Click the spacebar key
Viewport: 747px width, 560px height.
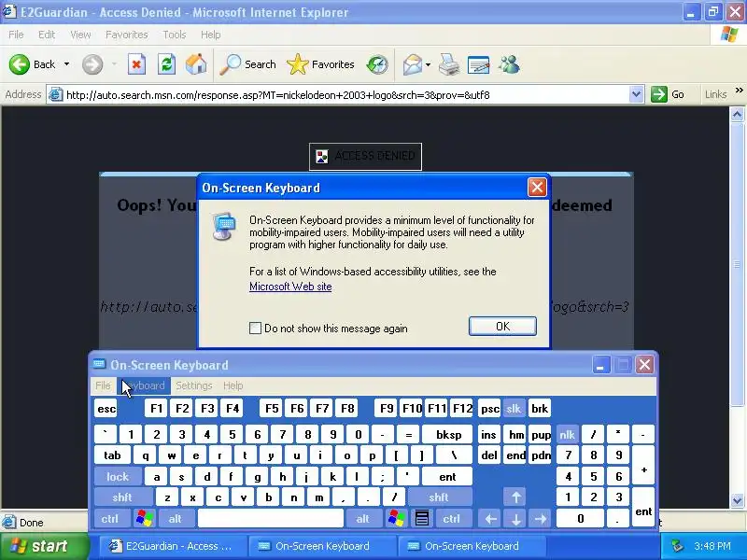(x=271, y=519)
